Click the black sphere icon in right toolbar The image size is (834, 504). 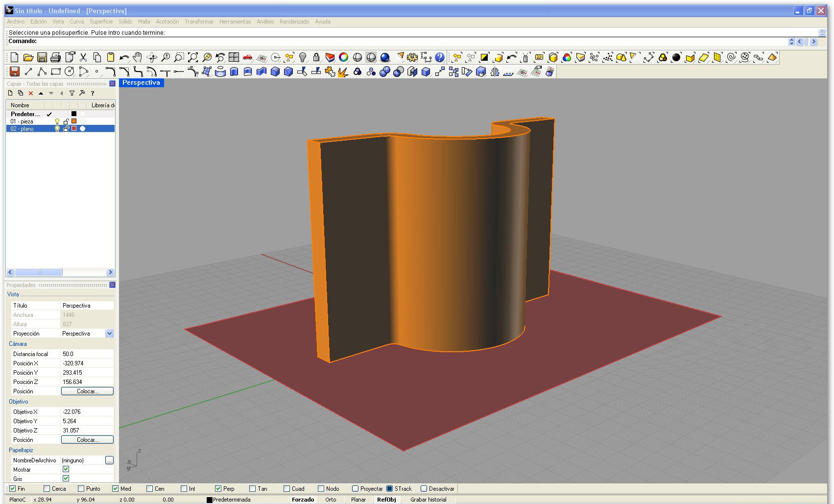coord(676,57)
